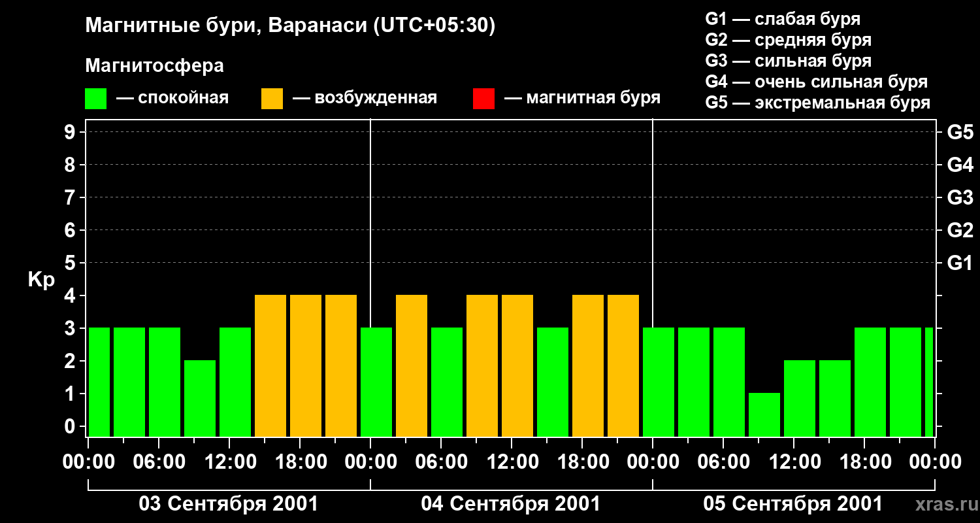Click the red 'магнитная буря' legend swatch
The image size is (980, 523).
tap(483, 99)
